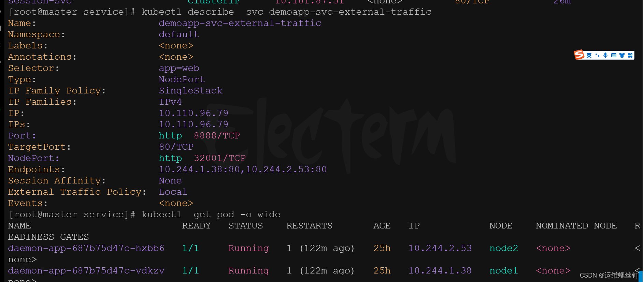Click the 'Endpoints:' label
This screenshot has height=282, width=644.
coord(37,169)
